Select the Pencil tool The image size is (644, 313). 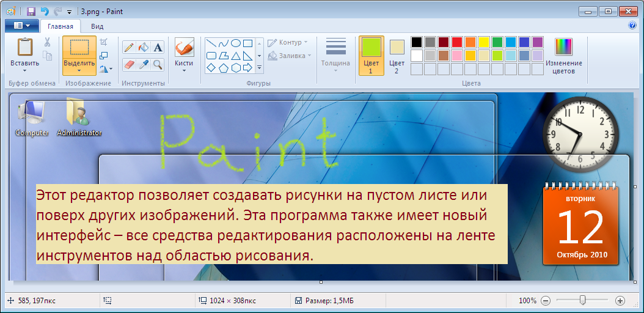point(129,48)
